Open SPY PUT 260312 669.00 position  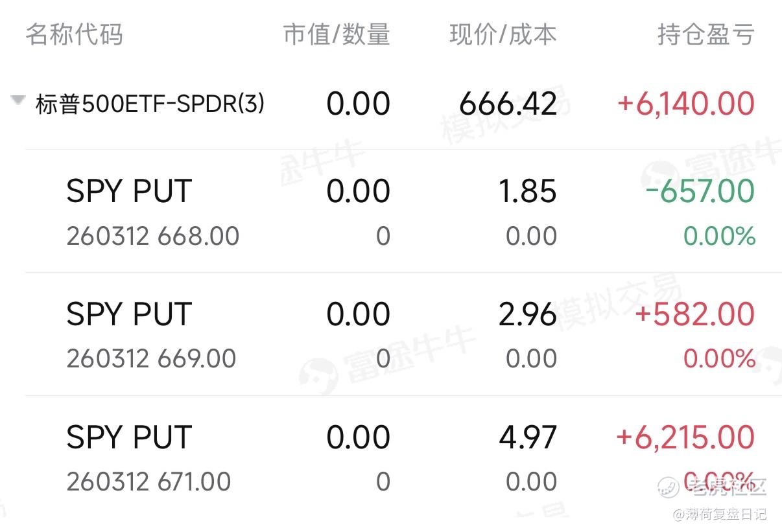tap(391, 334)
